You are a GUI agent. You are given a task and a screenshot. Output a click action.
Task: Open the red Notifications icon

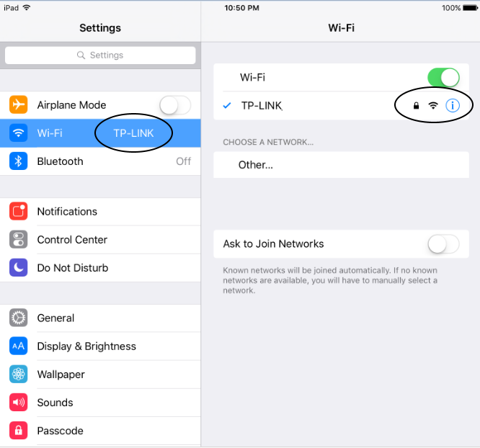tap(18, 211)
